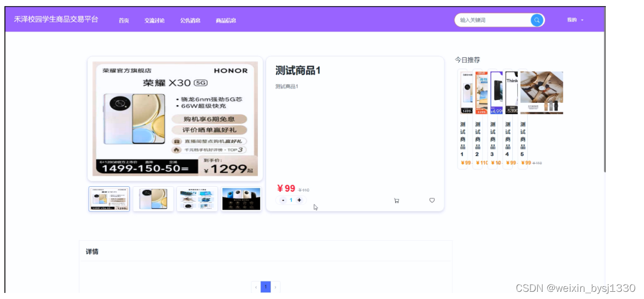Open 商品信息 navigation item
Viewport: 644px width, 299px height.
tap(226, 20)
